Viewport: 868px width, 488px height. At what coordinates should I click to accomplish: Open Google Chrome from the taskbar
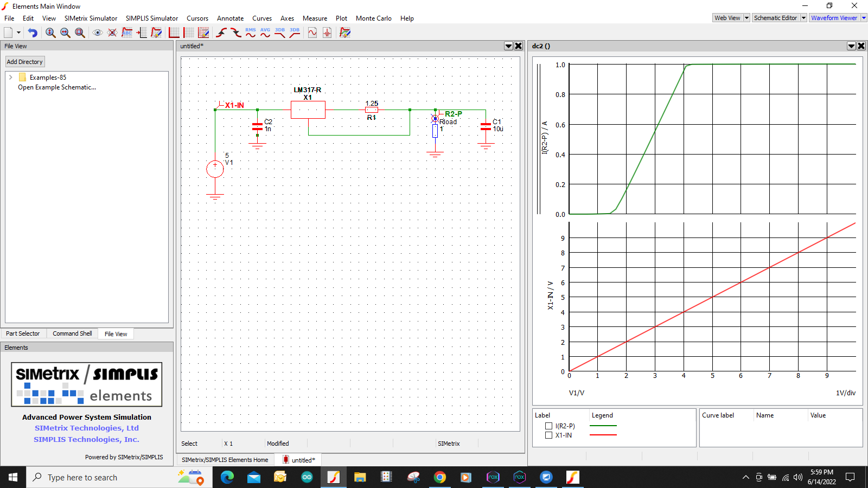coord(440,477)
